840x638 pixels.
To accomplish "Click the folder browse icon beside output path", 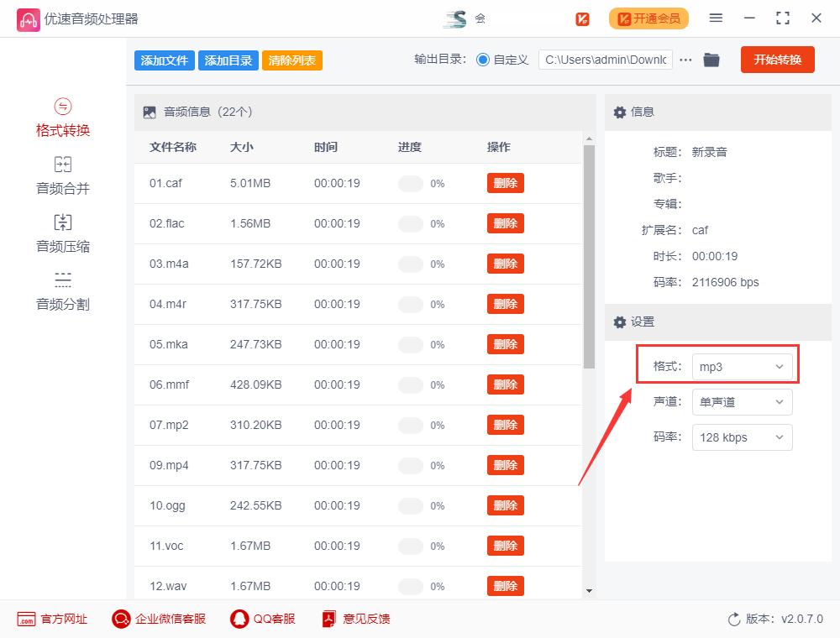I will (x=711, y=60).
